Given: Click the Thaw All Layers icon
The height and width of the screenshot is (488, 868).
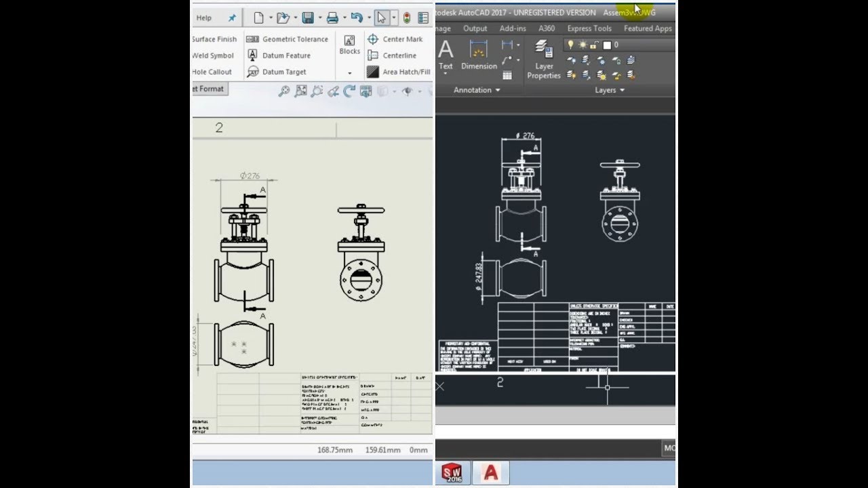Looking at the screenshot, I should (601, 75).
